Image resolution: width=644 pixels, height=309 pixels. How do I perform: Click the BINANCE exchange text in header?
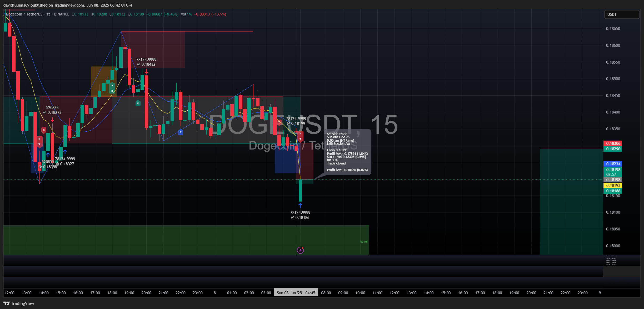(x=62, y=14)
